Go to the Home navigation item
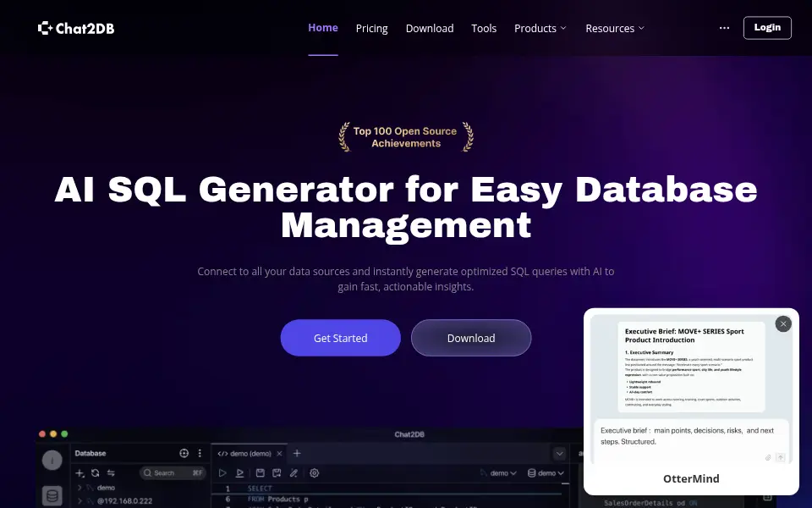The height and width of the screenshot is (508, 812). click(x=323, y=28)
